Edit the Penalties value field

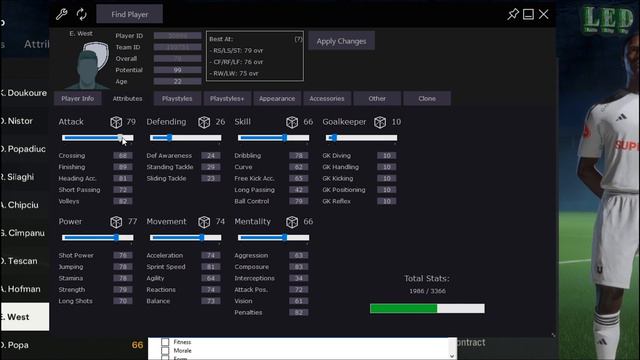tap(299, 312)
